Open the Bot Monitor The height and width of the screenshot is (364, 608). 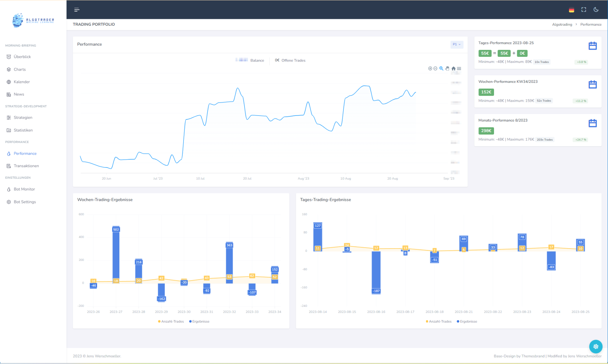tap(24, 189)
